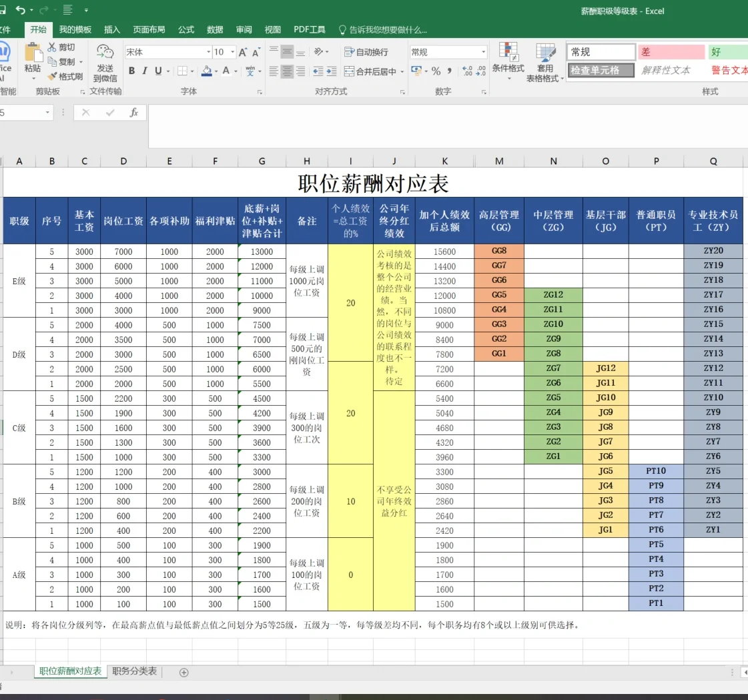The width and height of the screenshot is (748, 700).
Task: Click the Redo arrow in quick access toolbar
Action: coord(43,9)
